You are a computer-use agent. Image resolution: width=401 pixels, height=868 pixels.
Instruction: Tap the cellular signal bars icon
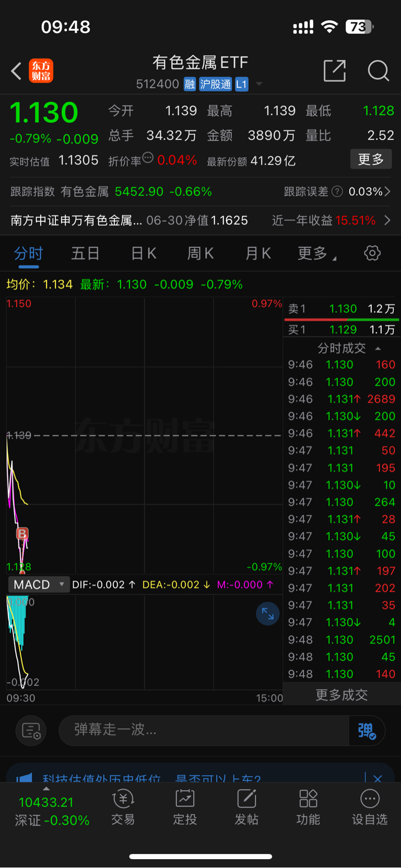tap(303, 27)
